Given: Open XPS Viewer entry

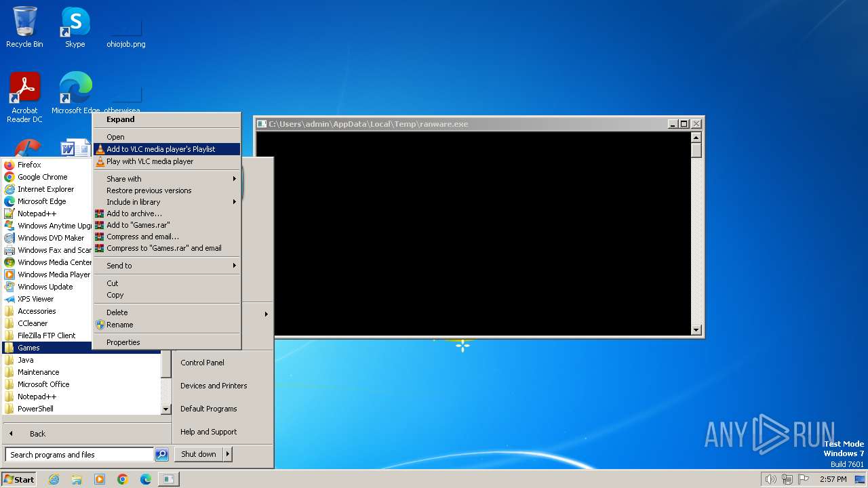Looking at the screenshot, I should [35, 299].
